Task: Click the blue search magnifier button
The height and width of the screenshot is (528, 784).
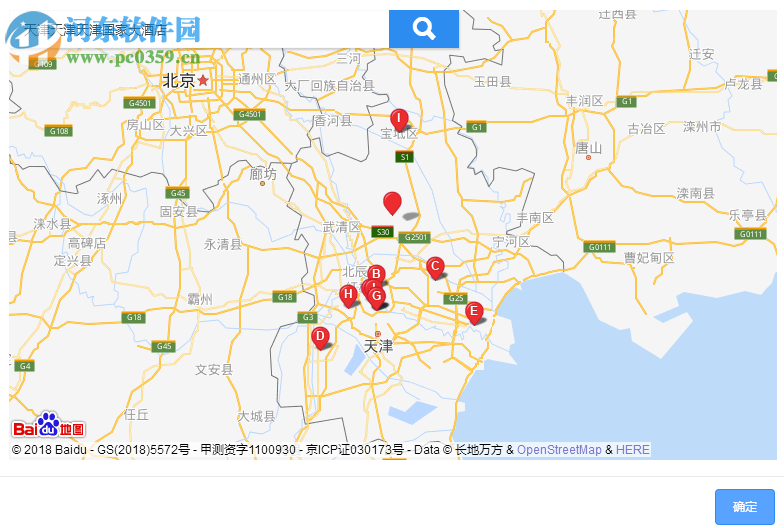Action: click(424, 29)
